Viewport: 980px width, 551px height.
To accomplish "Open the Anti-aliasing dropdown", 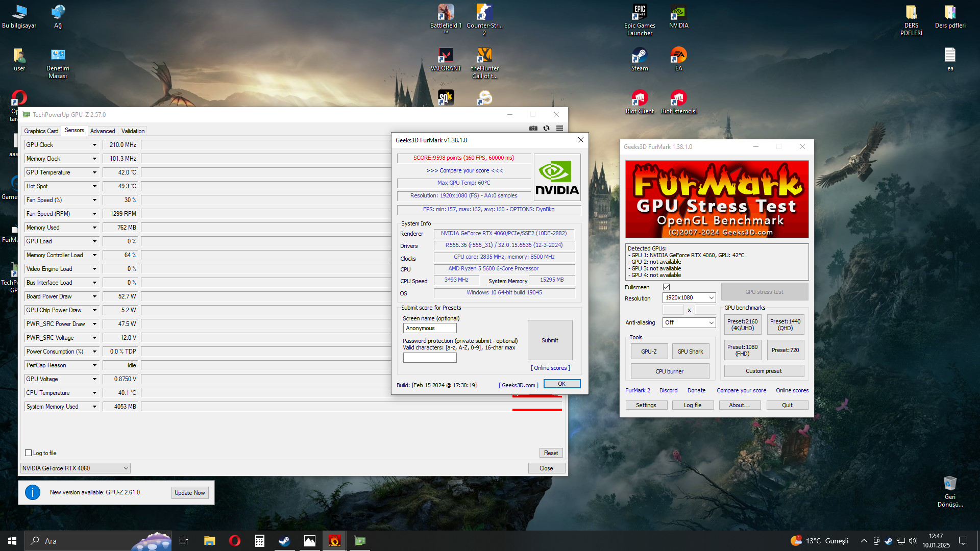I will 689,322.
